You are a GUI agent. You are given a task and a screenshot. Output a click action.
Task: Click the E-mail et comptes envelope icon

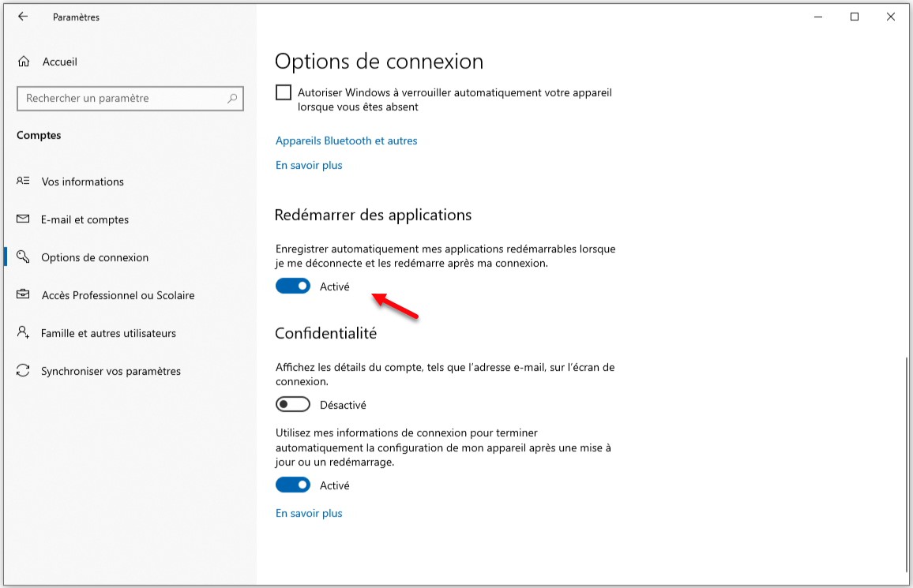23,219
